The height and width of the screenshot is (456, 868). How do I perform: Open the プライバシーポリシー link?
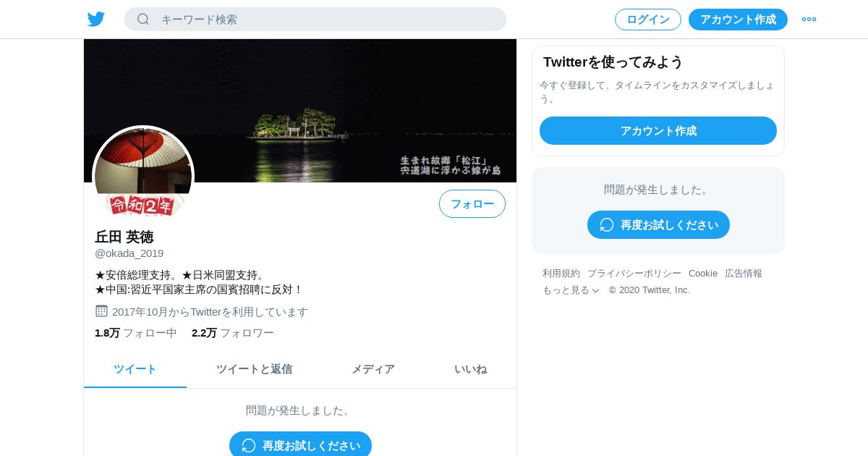(x=634, y=274)
